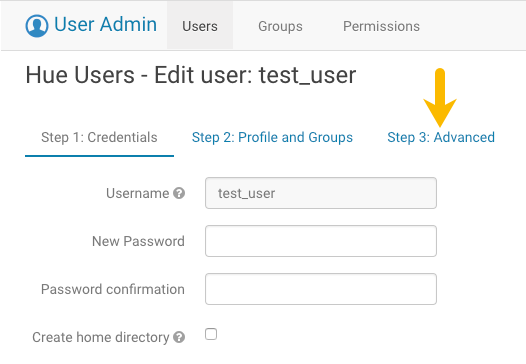The height and width of the screenshot is (364, 526).
Task: Select Step 1: Credentials tab
Action: pyautogui.click(x=99, y=138)
